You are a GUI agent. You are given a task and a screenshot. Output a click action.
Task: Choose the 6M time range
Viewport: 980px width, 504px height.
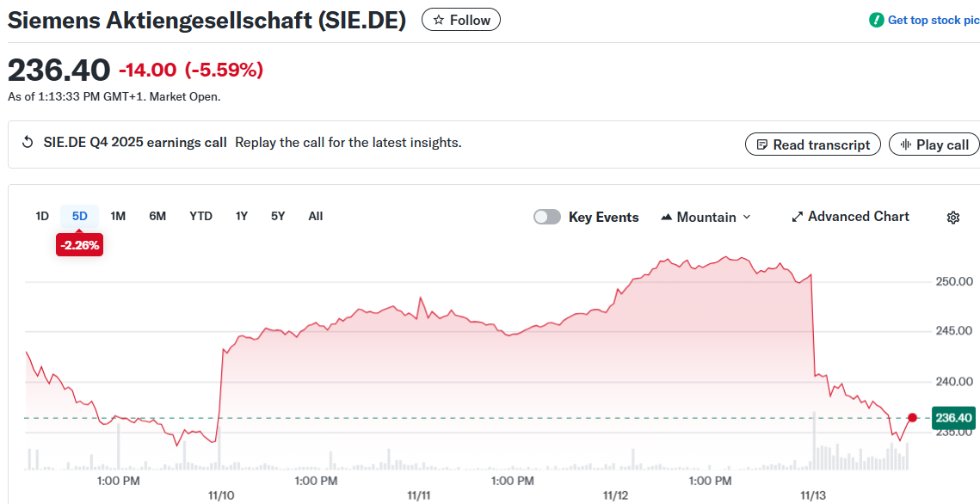pyautogui.click(x=157, y=216)
